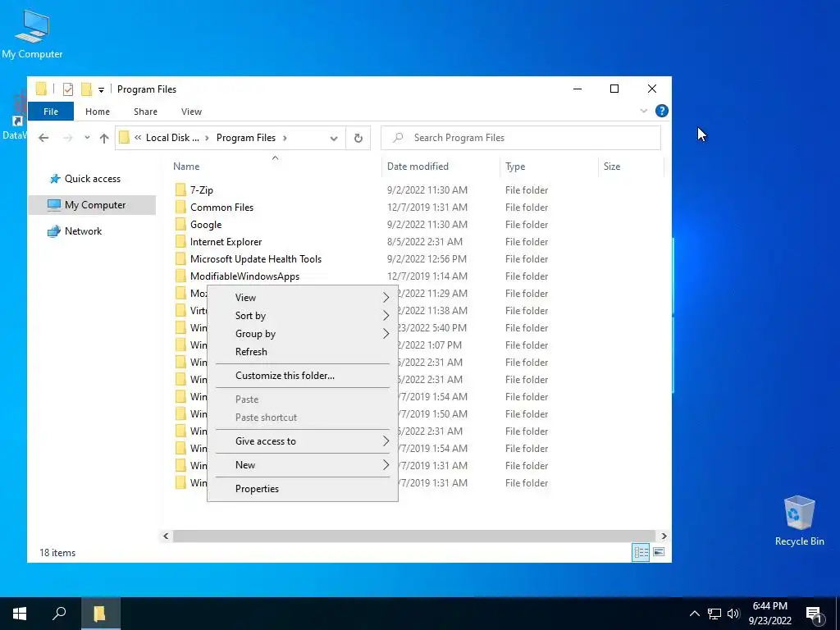Open the Share ribbon tab
This screenshot has width=840, height=630.
[x=146, y=112]
